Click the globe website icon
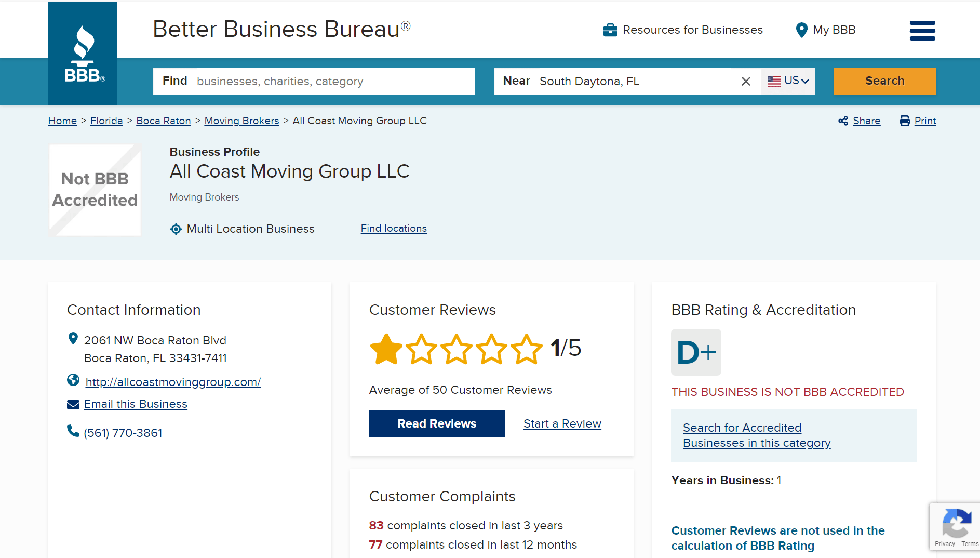 coord(73,380)
